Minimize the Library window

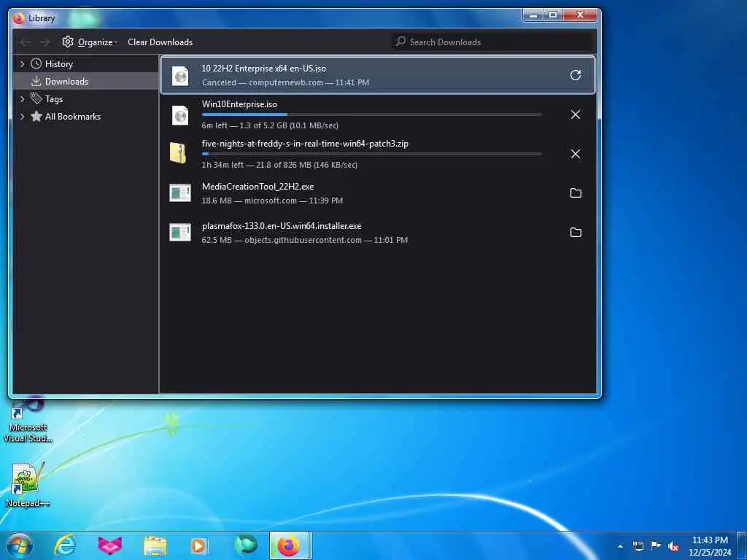click(533, 15)
